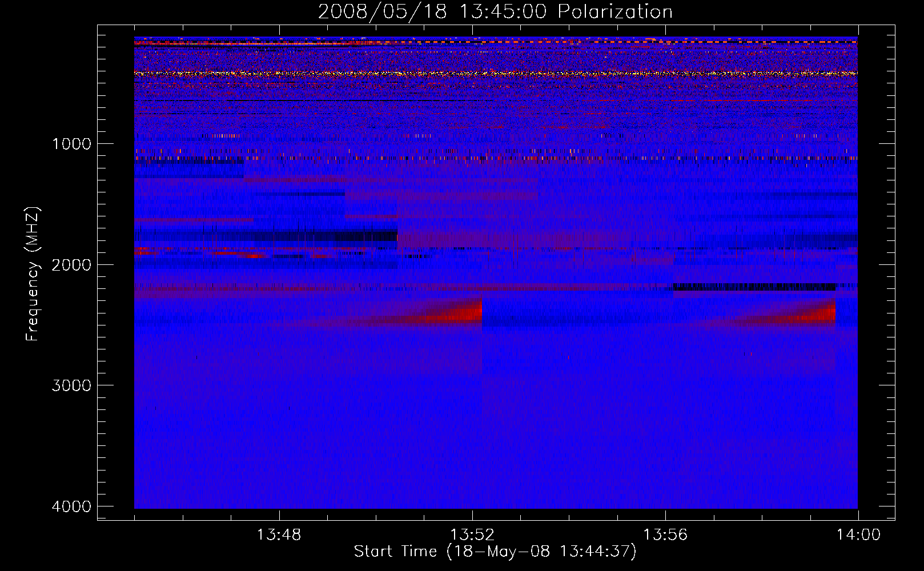Click the 1000 frequency axis label
The width and height of the screenshot is (924, 571).
[x=71, y=144]
